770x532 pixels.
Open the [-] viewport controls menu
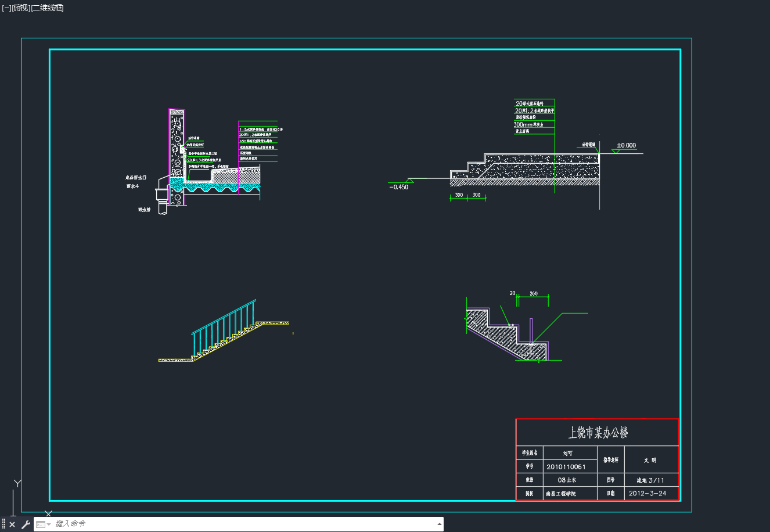(6, 8)
